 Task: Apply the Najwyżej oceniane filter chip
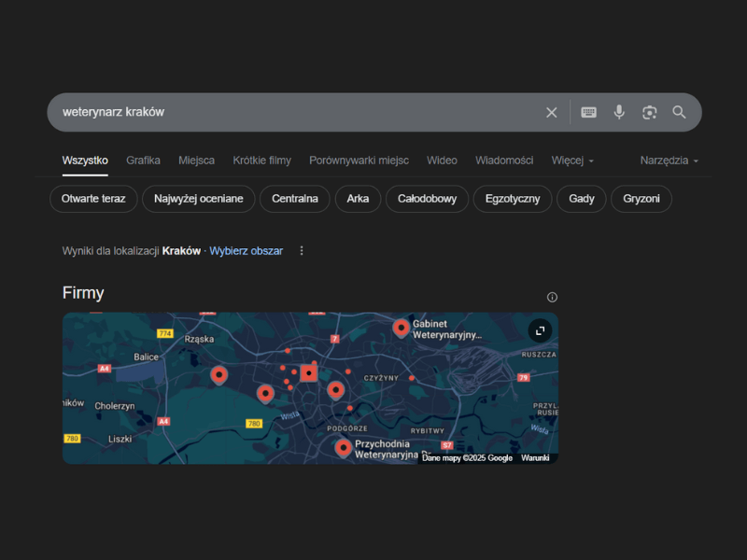pos(198,199)
